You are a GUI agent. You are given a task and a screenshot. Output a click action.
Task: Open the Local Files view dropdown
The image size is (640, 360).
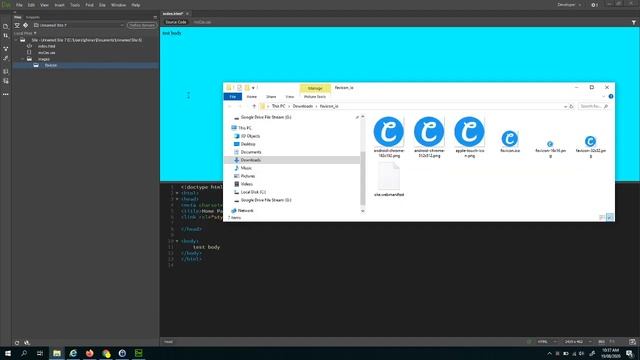click(x=25, y=33)
